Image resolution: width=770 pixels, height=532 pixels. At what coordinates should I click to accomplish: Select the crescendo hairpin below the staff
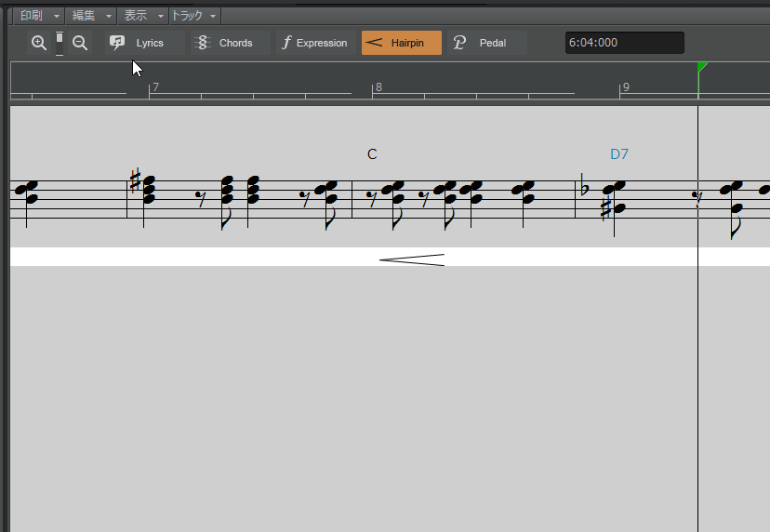pos(412,259)
